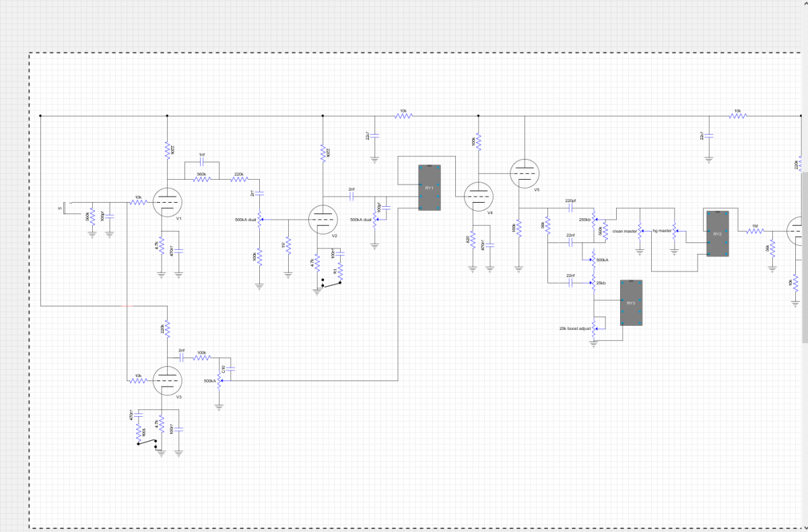This screenshot has width=808, height=532.
Task: Click the 25k boost adjust trimmer
Action: point(593,328)
